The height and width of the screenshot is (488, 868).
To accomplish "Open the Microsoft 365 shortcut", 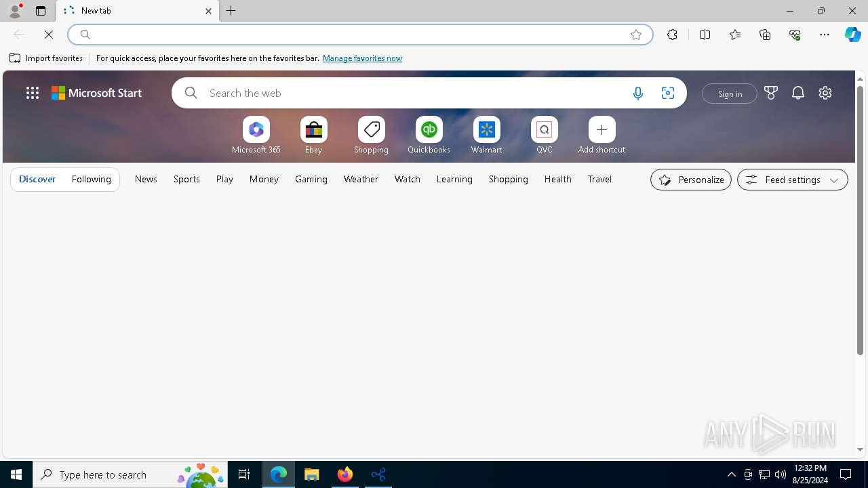I will pos(256,136).
